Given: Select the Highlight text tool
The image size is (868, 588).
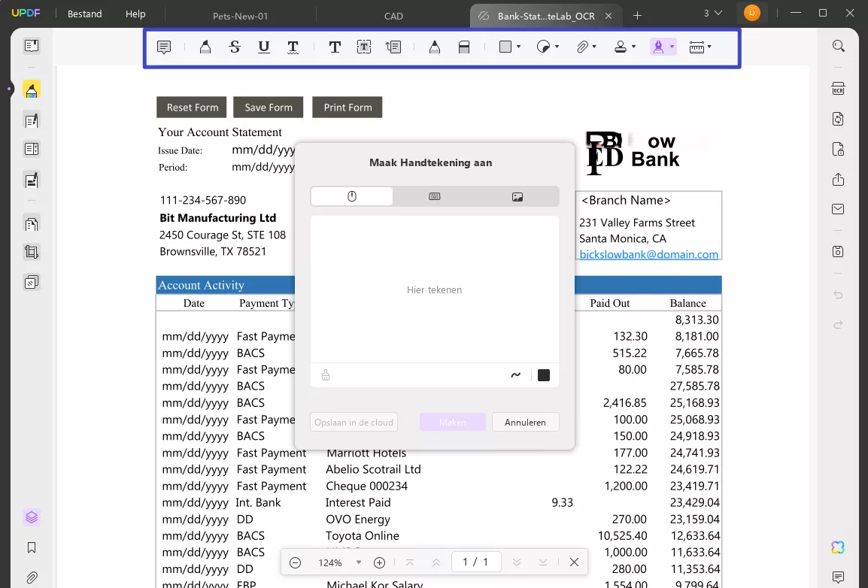Looking at the screenshot, I should coord(205,47).
